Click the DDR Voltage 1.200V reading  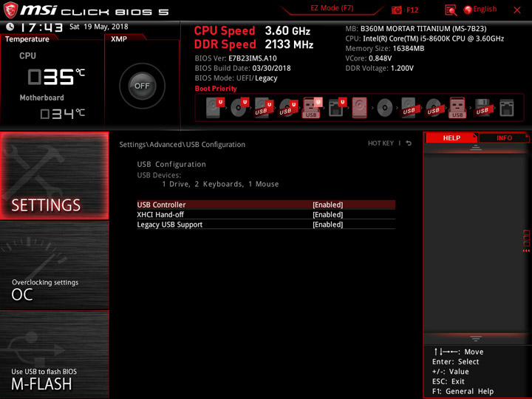click(x=379, y=68)
